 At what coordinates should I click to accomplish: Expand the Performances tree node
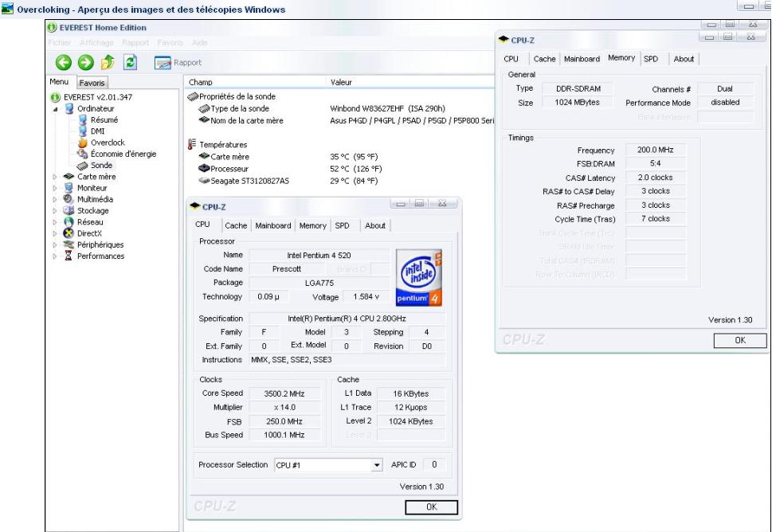55,256
